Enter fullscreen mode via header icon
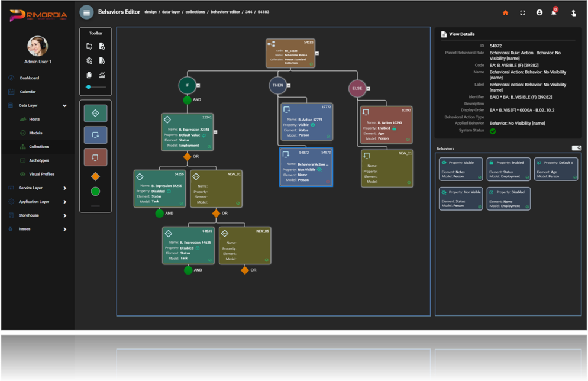Image resolution: width=588 pixels, height=381 pixels. pyautogui.click(x=522, y=12)
